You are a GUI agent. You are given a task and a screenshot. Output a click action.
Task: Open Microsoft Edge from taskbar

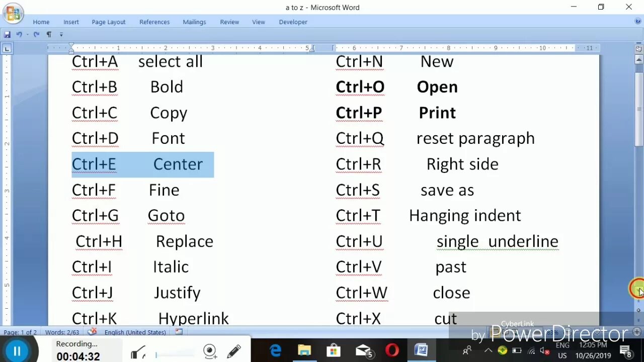(x=276, y=350)
